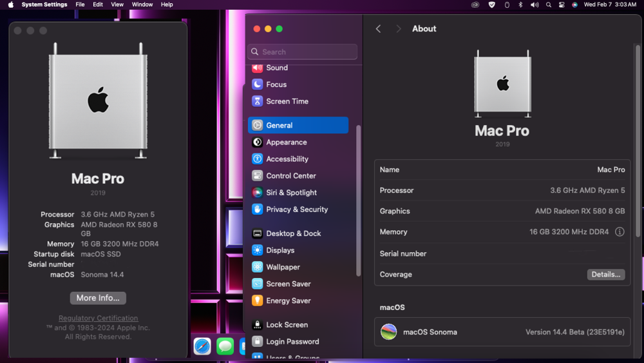
Task: Click the sidebar scrollbar
Action: 358,201
